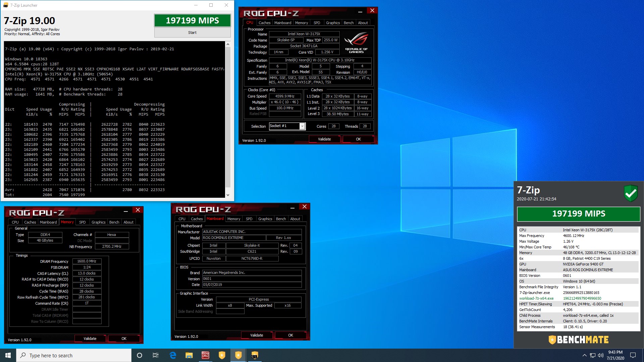Click ROG DOMINUS EXTREME model field
This screenshot has height=362, width=644.
[234, 238]
